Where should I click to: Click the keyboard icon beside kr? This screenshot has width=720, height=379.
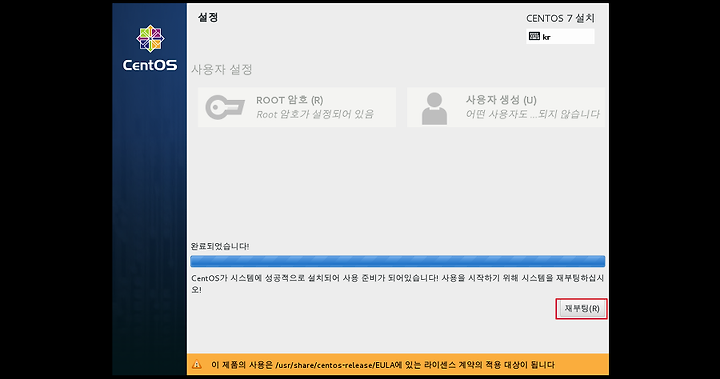pyautogui.click(x=534, y=36)
